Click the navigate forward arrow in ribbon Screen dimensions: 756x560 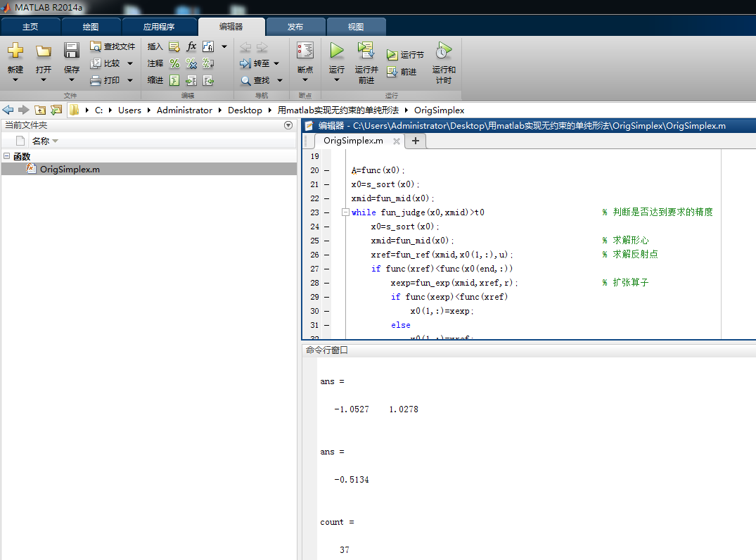pyautogui.click(x=262, y=47)
